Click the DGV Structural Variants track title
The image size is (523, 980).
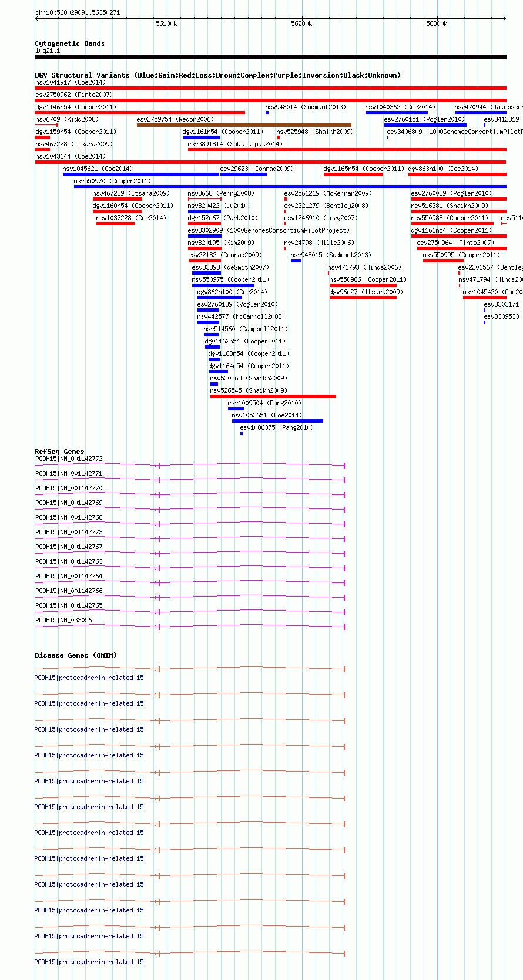pyautogui.click(x=217, y=75)
